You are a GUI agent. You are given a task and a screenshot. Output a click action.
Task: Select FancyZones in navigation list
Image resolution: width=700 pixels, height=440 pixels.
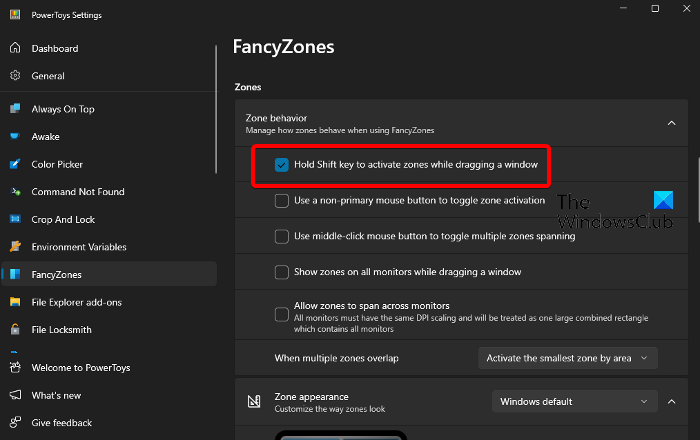[109, 274]
